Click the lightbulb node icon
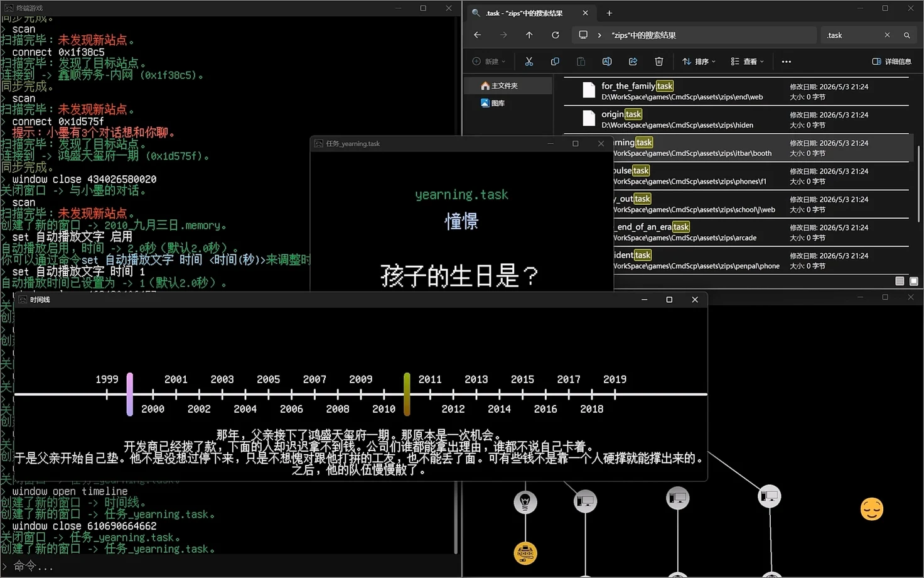Image resolution: width=924 pixels, height=578 pixels. click(x=525, y=502)
